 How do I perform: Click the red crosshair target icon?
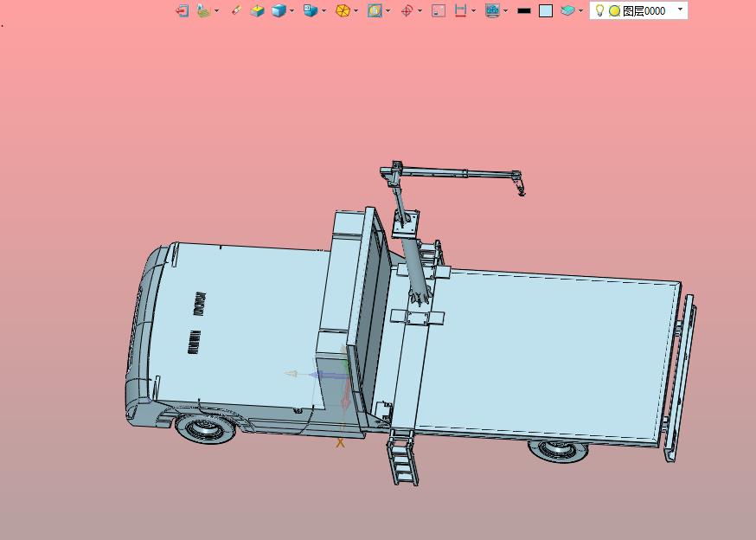coord(407,10)
